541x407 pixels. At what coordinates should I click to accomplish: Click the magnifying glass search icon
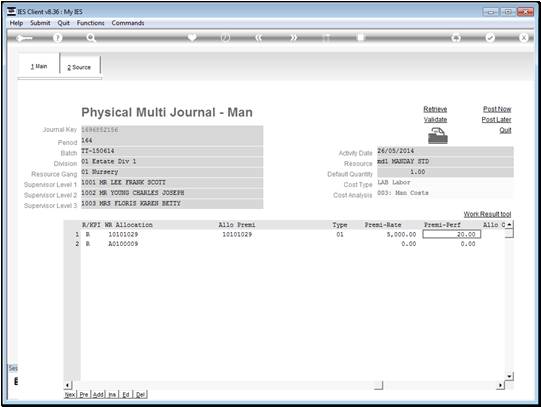(91, 38)
